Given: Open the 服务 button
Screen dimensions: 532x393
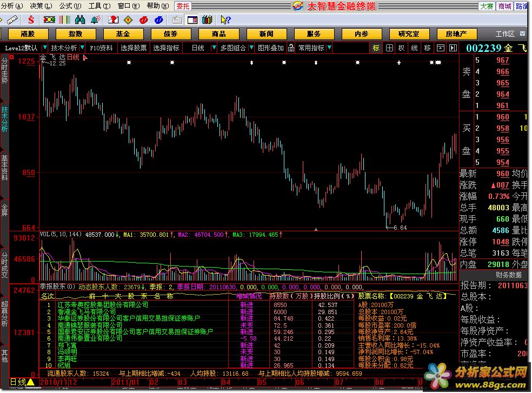Looking at the screenshot, I should point(314,34).
